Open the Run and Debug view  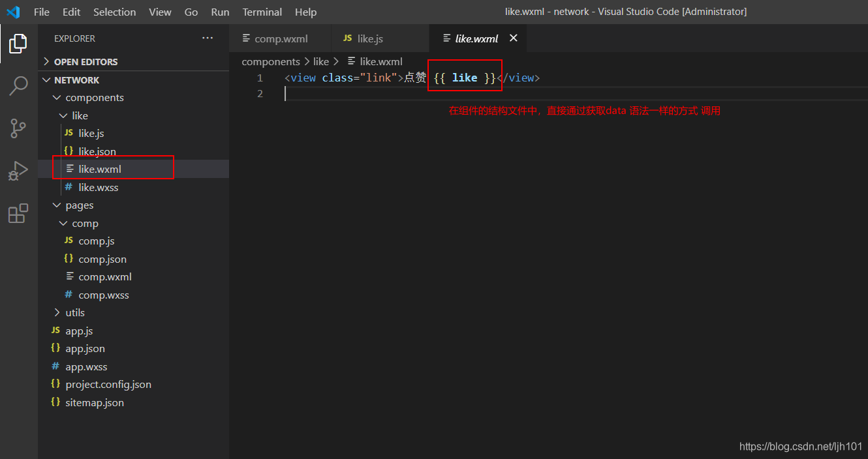18,171
